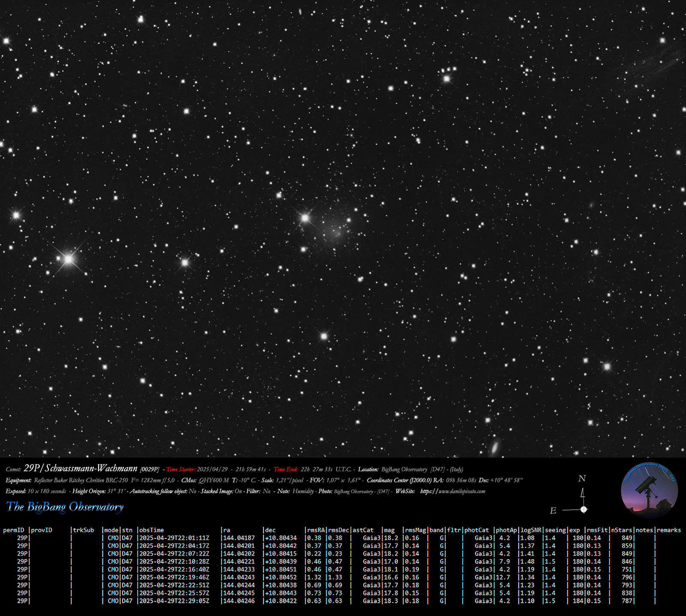The width and height of the screenshot is (686, 616).
Task: Click the 'astCat' column header
Action: pyautogui.click(x=363, y=530)
